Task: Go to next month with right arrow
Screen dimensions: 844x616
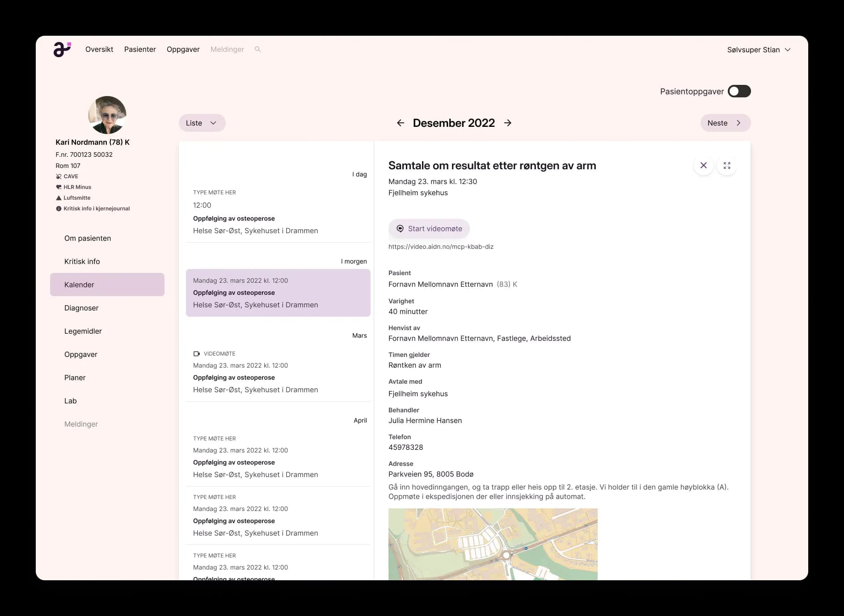Action: 508,123
